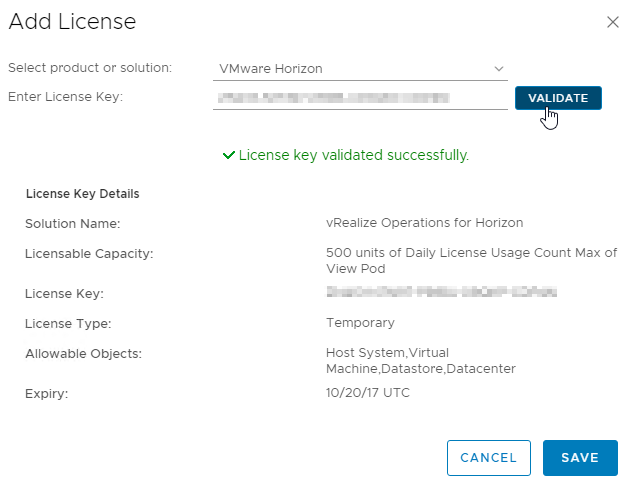Click the 'Solution Name:' label

tap(73, 224)
